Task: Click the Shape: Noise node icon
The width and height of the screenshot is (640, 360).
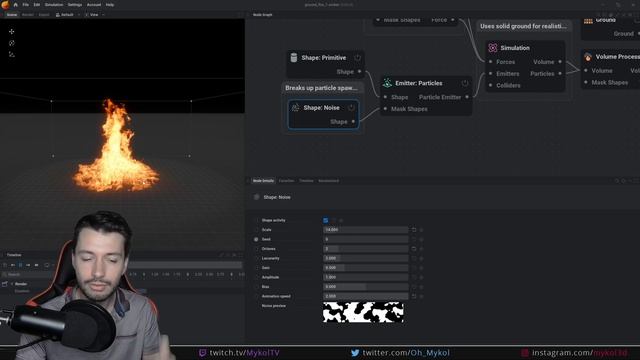Action: coord(296,108)
